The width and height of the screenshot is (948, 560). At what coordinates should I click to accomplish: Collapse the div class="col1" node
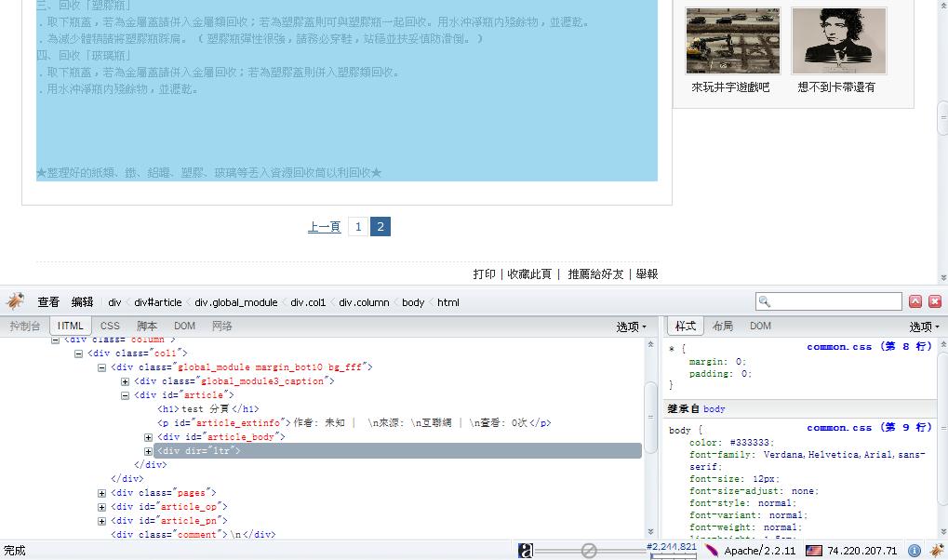coord(78,353)
